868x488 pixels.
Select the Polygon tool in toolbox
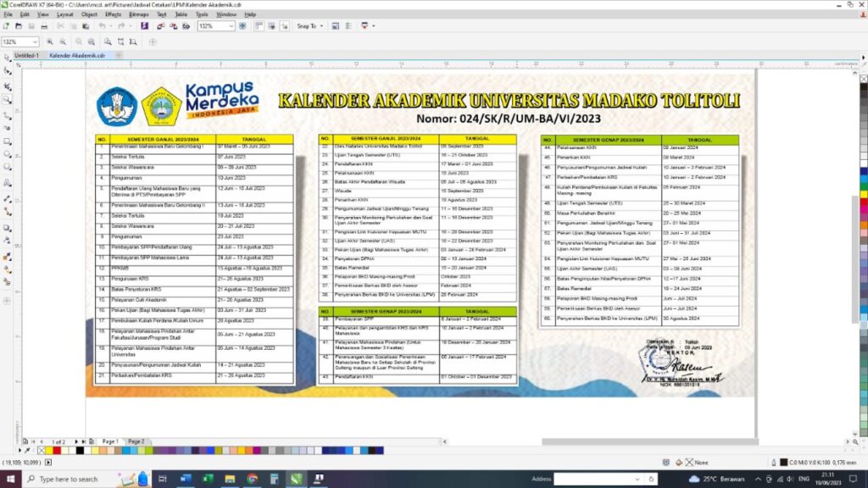point(7,168)
